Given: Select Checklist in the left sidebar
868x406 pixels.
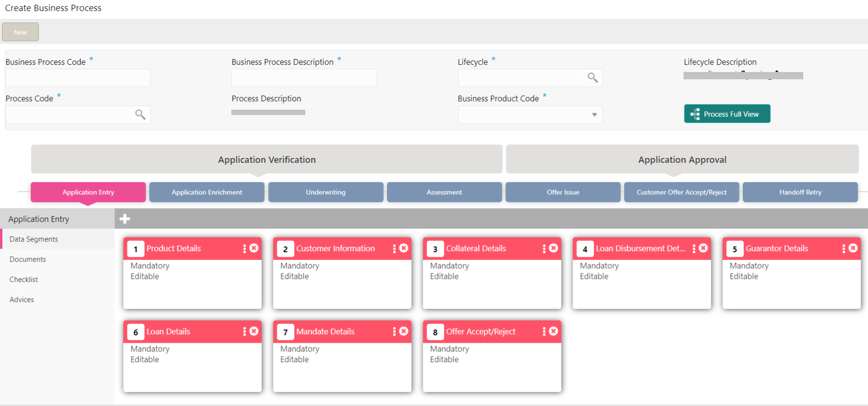Looking at the screenshot, I should coord(24,280).
